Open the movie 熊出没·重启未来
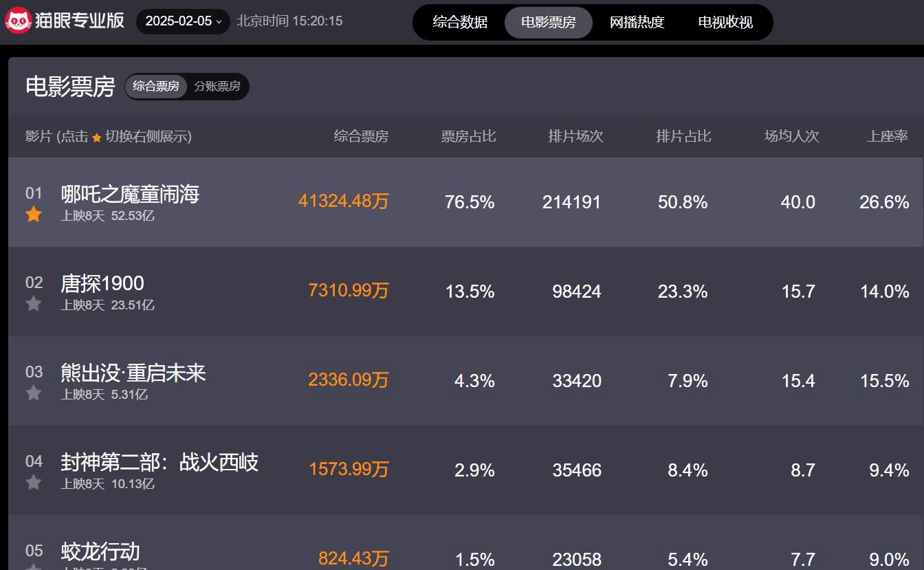Viewport: 924px width, 570px height. [133, 373]
